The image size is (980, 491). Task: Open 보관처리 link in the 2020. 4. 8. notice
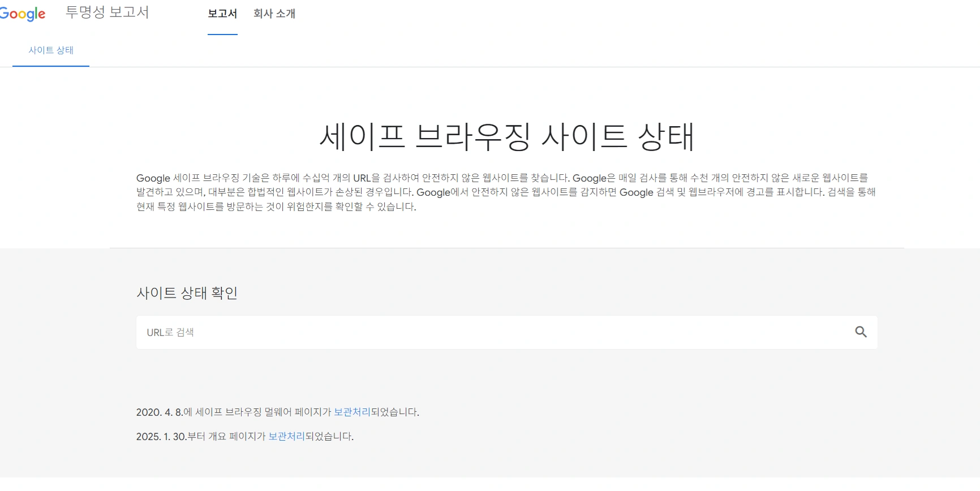click(x=352, y=412)
